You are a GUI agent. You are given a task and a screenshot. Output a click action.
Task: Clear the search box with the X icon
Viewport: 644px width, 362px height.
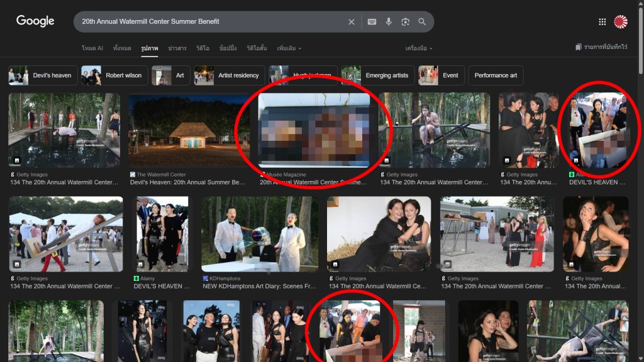(352, 22)
